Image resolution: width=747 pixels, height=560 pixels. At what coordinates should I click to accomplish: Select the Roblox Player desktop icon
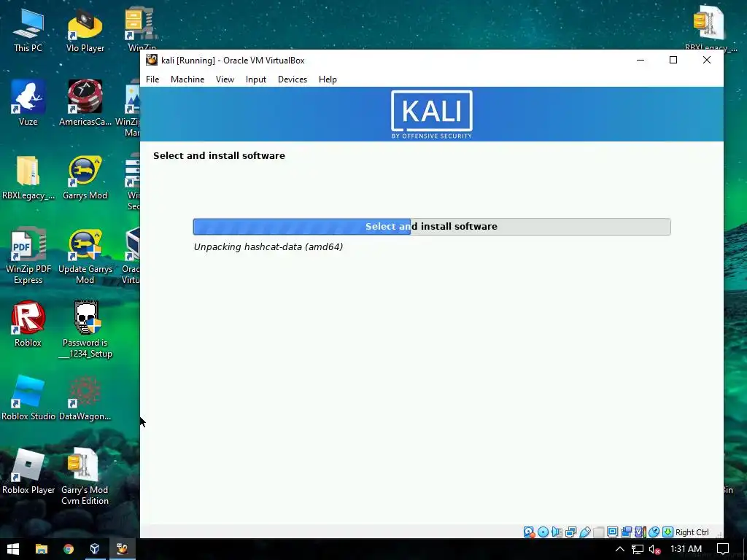(28, 472)
